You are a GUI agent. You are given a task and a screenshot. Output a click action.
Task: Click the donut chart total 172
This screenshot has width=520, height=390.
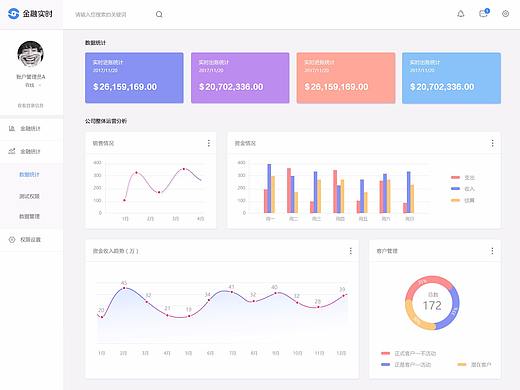432,305
